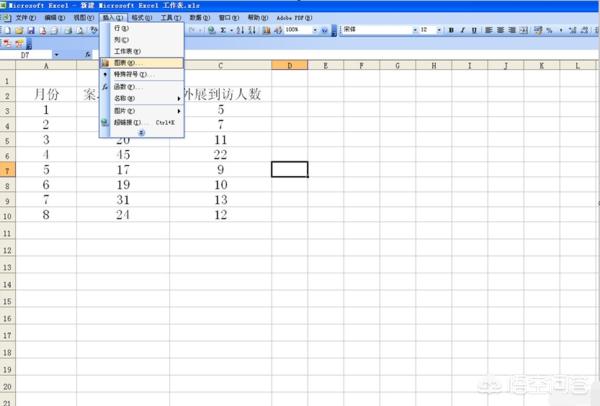Open the zoom 100% dropdown arrow
Image resolution: width=600 pixels, height=406 pixels.
click(x=315, y=30)
